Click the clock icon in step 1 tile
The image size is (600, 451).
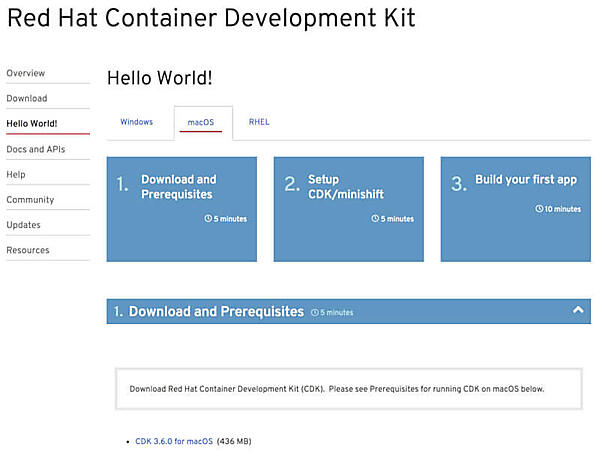[x=208, y=218]
